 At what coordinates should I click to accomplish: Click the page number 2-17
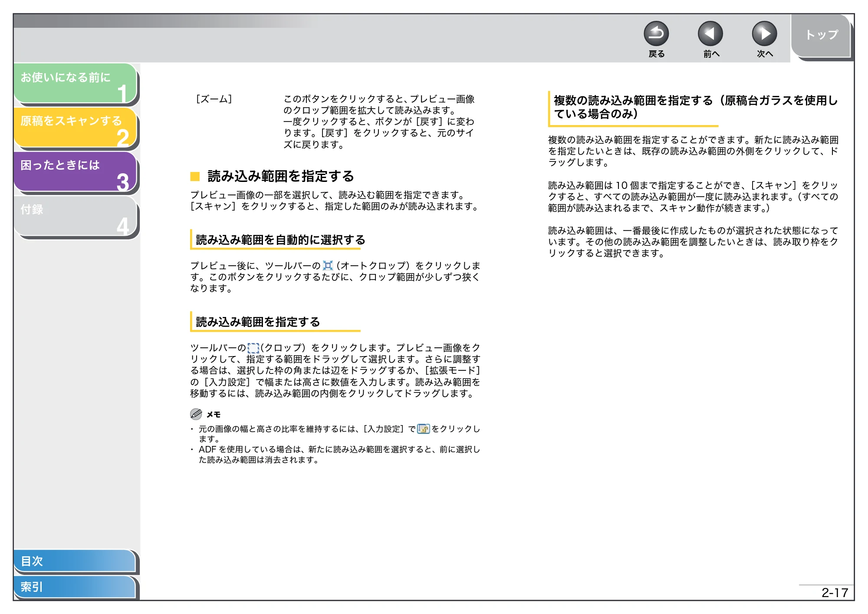click(835, 592)
